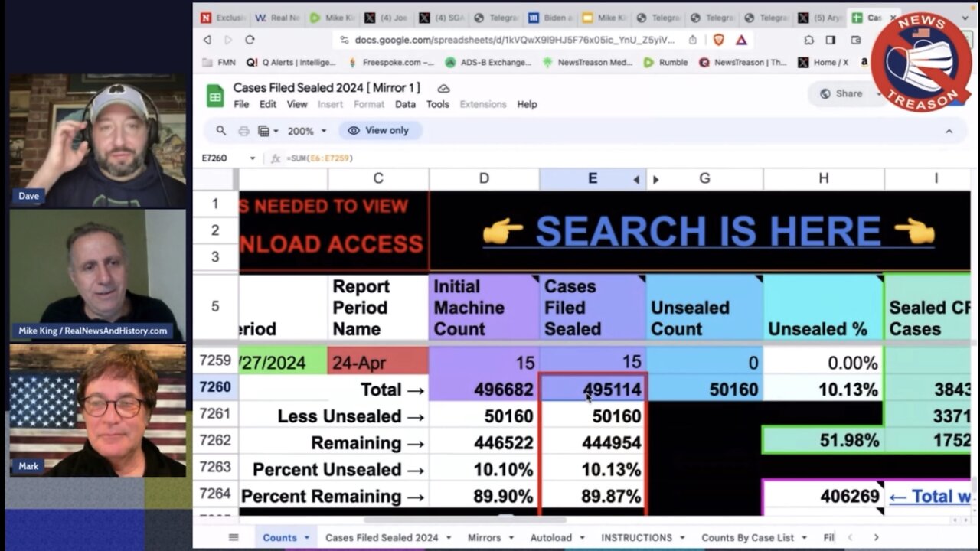The height and width of the screenshot is (551, 980).
Task: Click the browser forward arrow
Action: [227, 40]
